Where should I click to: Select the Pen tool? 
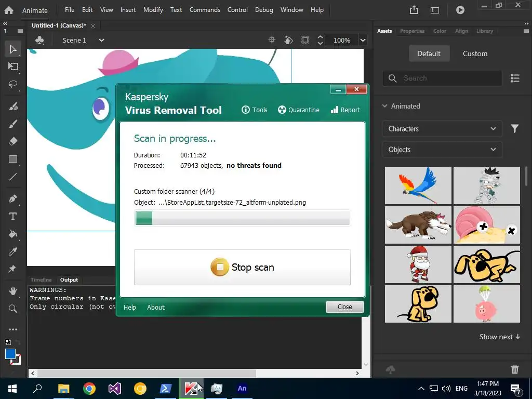13,198
